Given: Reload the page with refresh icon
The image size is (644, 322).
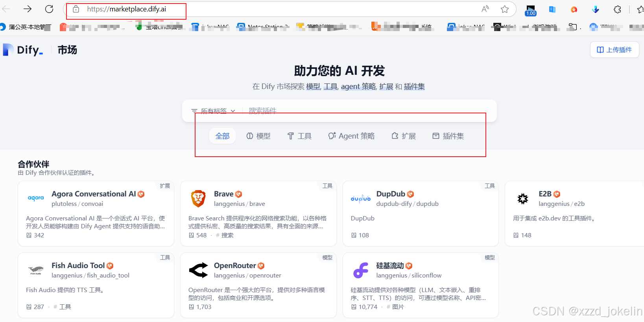Looking at the screenshot, I should coord(49,9).
